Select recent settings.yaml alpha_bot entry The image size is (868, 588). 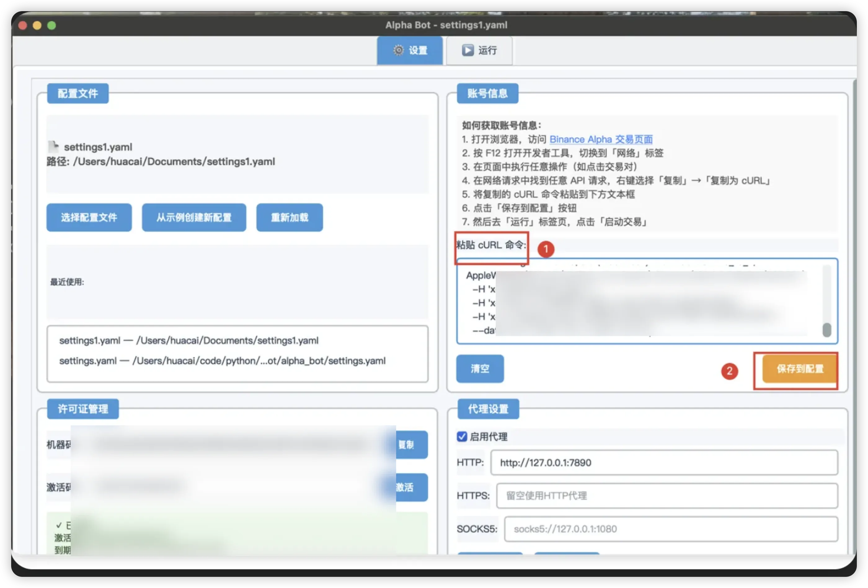pos(222,361)
